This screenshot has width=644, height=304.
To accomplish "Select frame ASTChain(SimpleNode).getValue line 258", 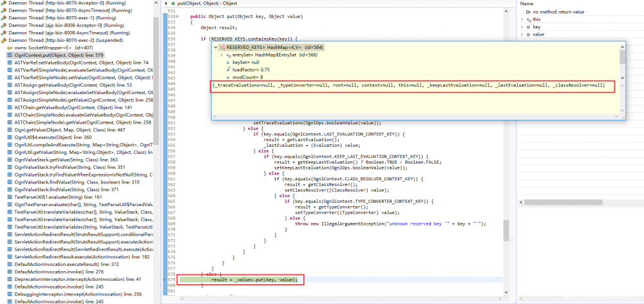I will coord(84,122).
